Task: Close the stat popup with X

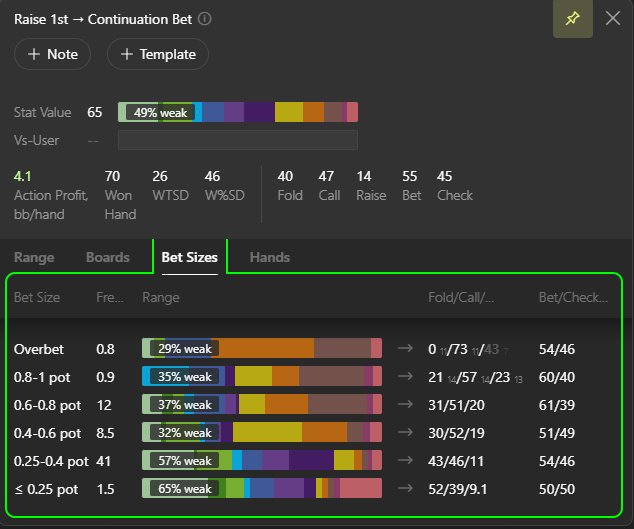Action: 613,19
